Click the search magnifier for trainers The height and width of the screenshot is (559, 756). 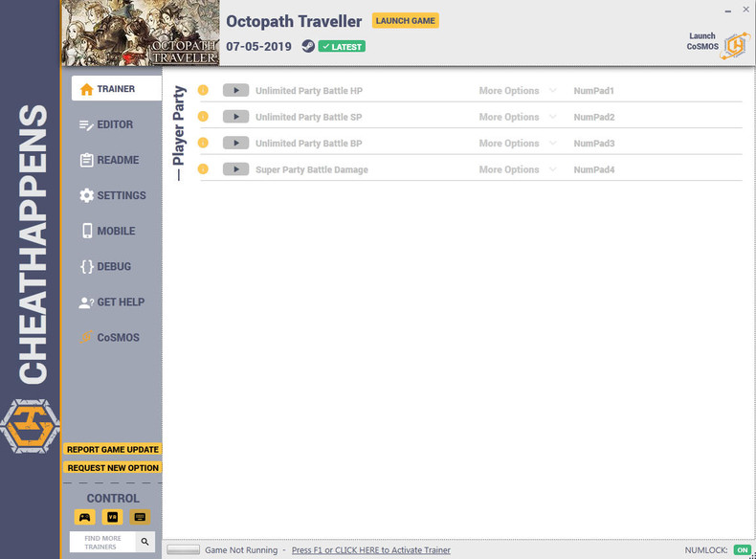(145, 542)
